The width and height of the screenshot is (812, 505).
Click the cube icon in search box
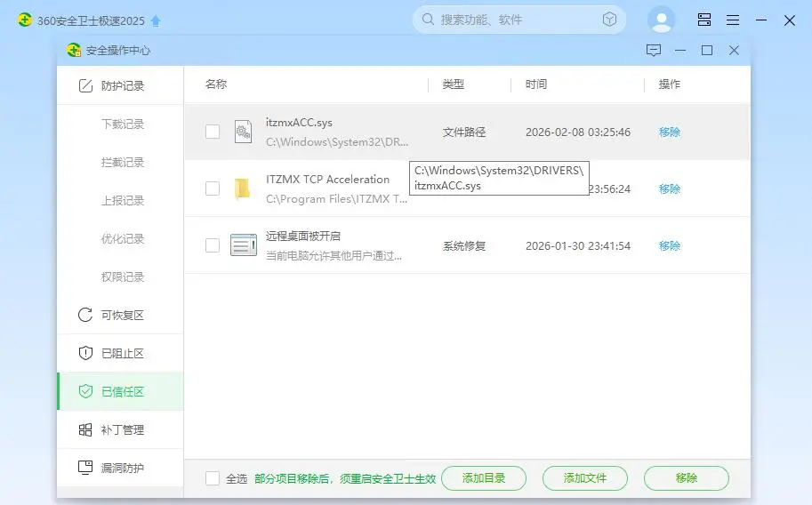click(609, 20)
